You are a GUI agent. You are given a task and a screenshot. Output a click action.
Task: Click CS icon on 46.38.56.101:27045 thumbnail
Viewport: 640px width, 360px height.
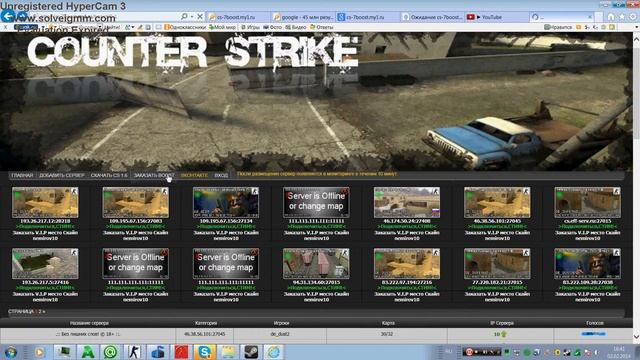526,191
